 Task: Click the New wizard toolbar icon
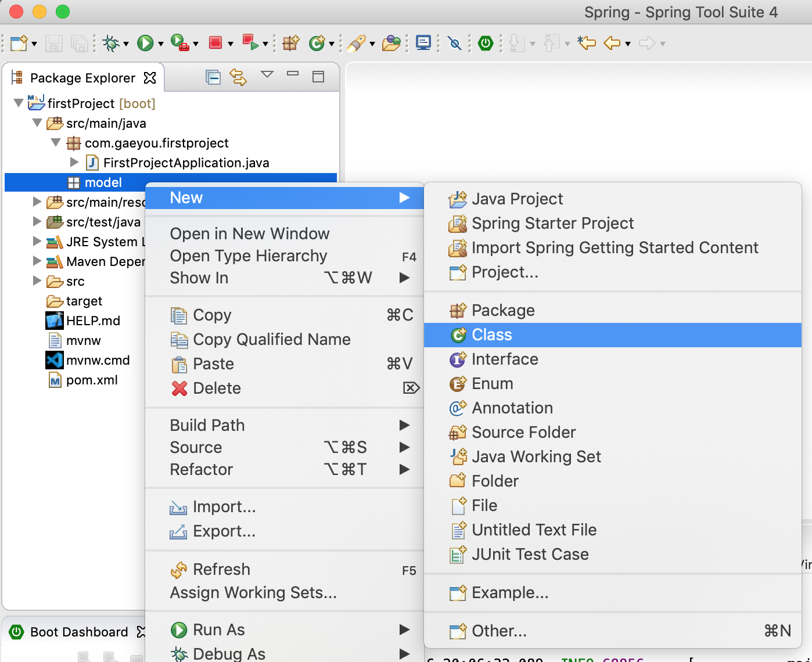pos(19,43)
